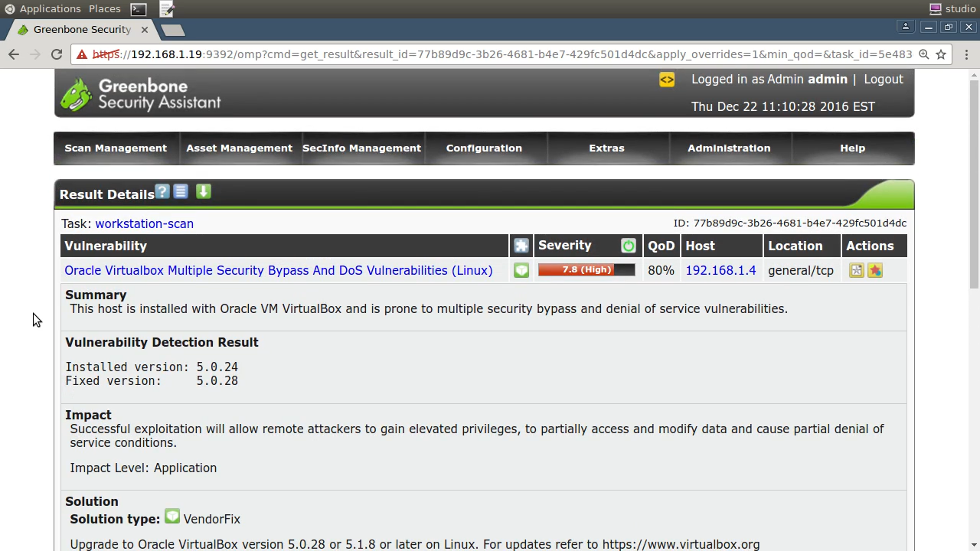Open the Applications menu in top panel
This screenshot has height=551, width=980.
[43, 9]
